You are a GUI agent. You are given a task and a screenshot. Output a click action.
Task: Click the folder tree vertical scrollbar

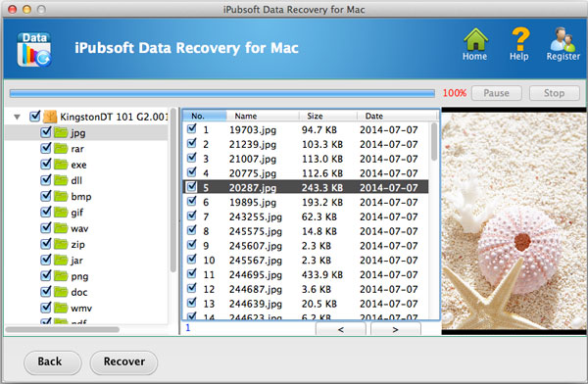coord(172,189)
